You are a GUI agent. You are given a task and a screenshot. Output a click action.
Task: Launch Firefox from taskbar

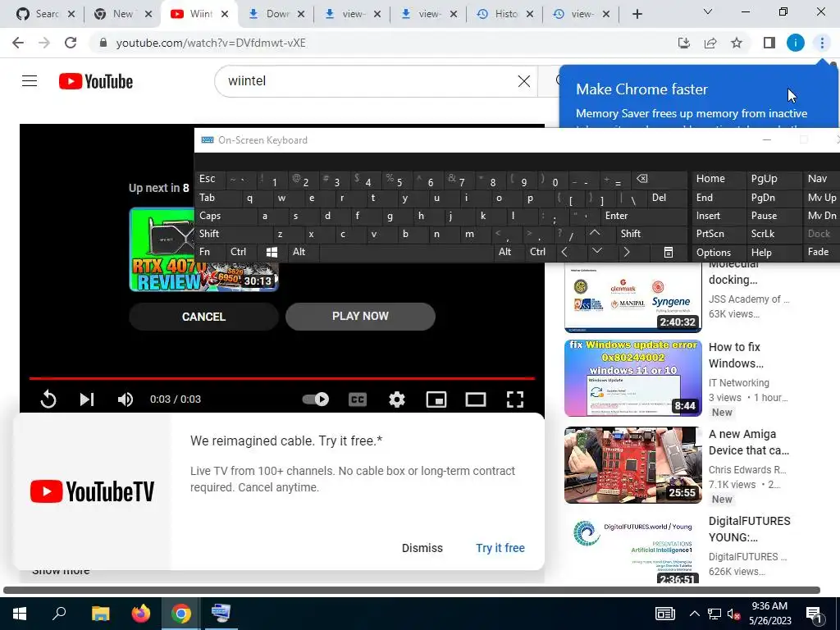(x=141, y=614)
